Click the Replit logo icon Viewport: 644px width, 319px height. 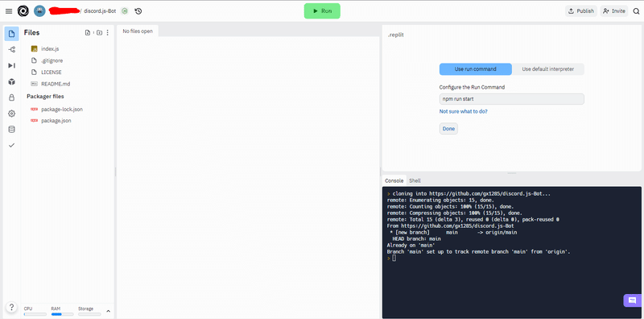23,11
